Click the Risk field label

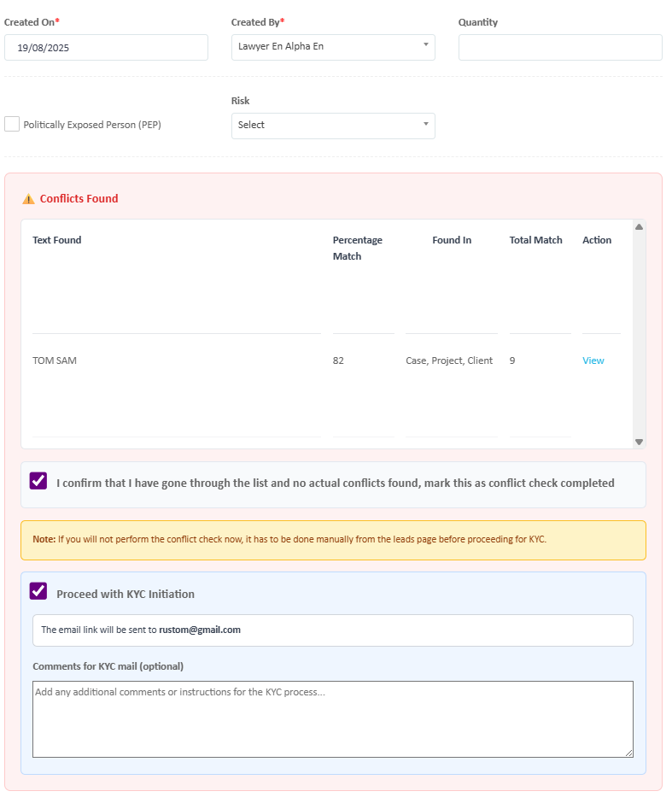pos(240,101)
